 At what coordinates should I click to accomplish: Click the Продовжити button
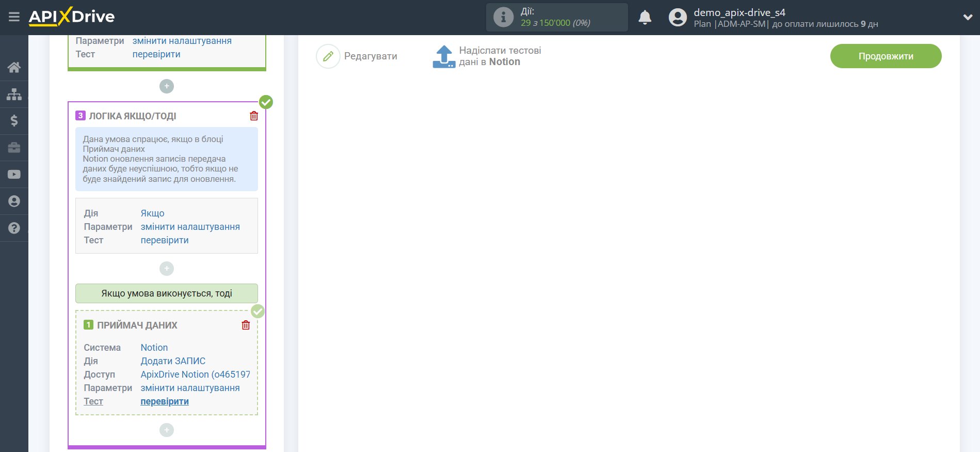[x=886, y=56]
